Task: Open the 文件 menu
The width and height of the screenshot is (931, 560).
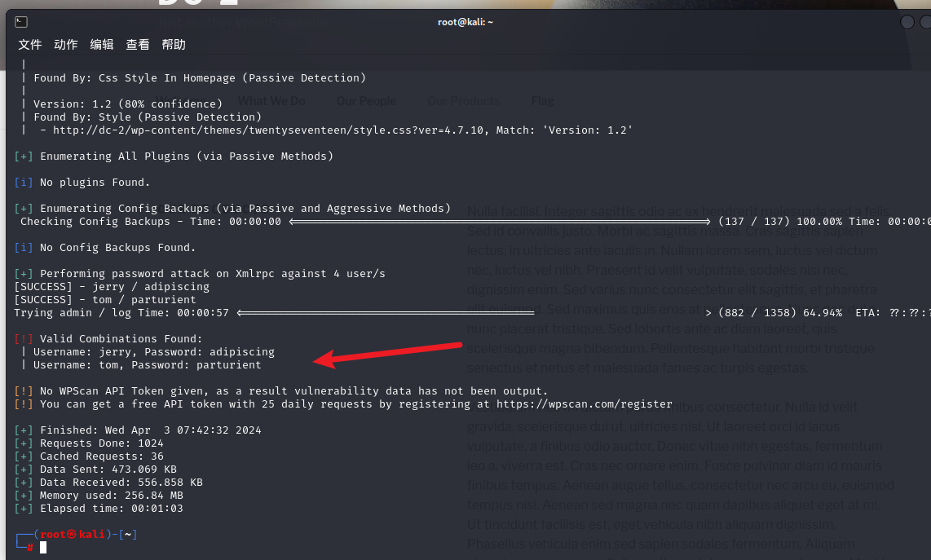Action: tap(29, 45)
